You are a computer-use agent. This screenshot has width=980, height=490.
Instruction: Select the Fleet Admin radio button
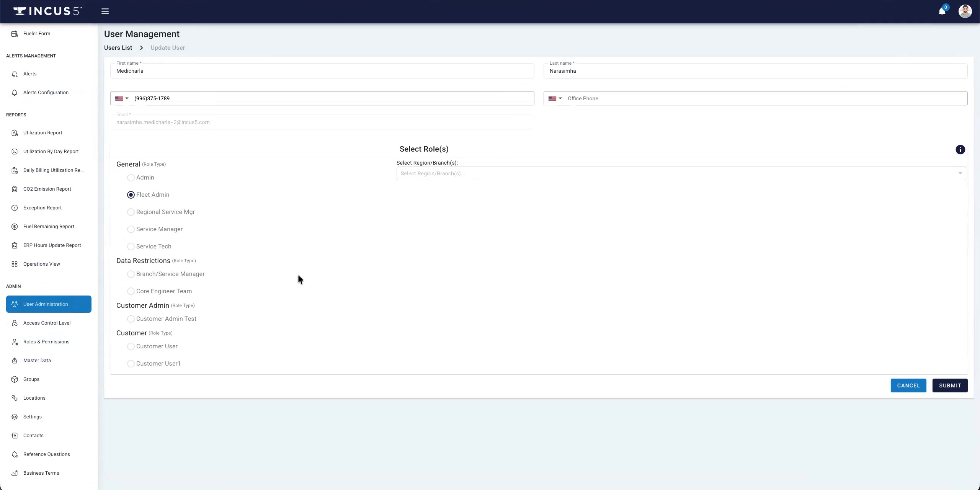(131, 195)
